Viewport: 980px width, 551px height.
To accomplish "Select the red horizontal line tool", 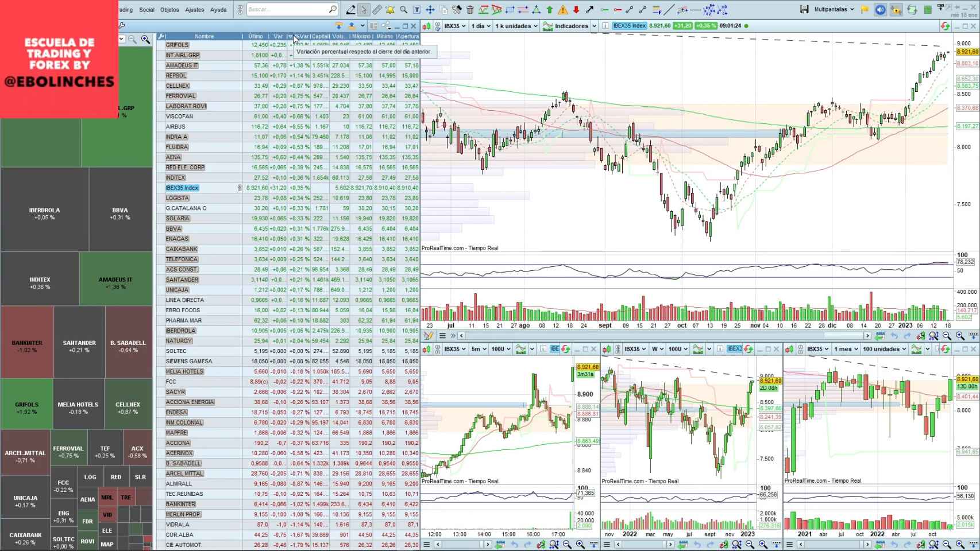I will pyautogui.click(x=618, y=9).
